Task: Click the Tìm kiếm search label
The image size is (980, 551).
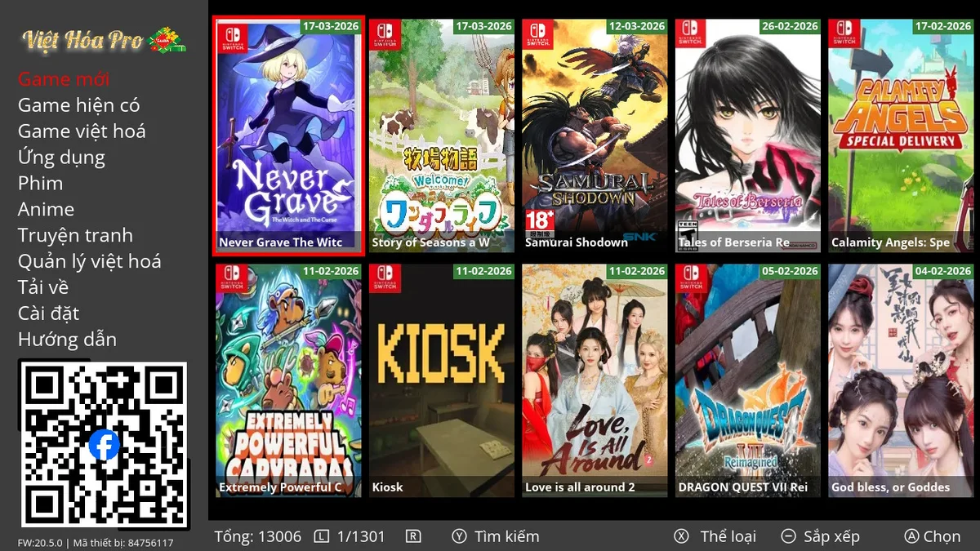Action: (506, 536)
